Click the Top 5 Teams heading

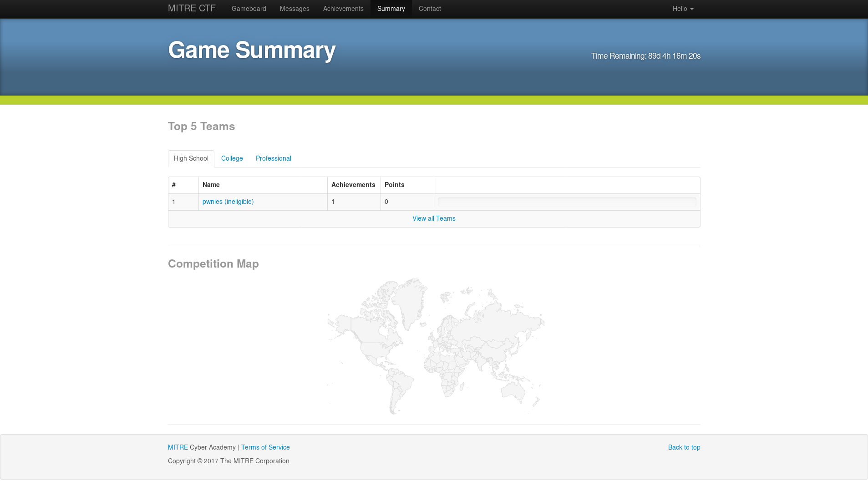pyautogui.click(x=202, y=127)
